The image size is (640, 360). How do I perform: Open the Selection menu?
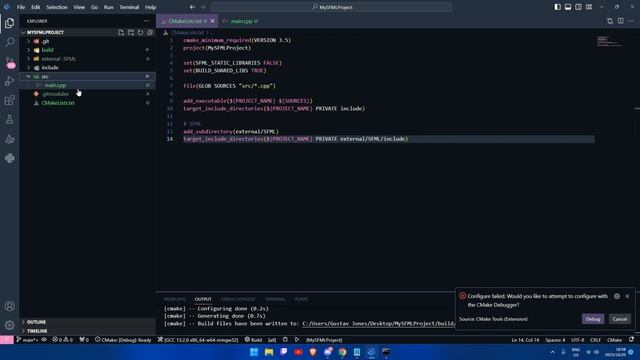point(57,7)
